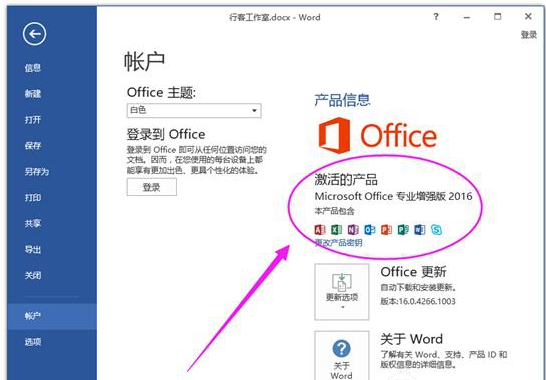Screen dimensions: 546x380
Task: Click the 登录 link at top right
Action: (529, 35)
